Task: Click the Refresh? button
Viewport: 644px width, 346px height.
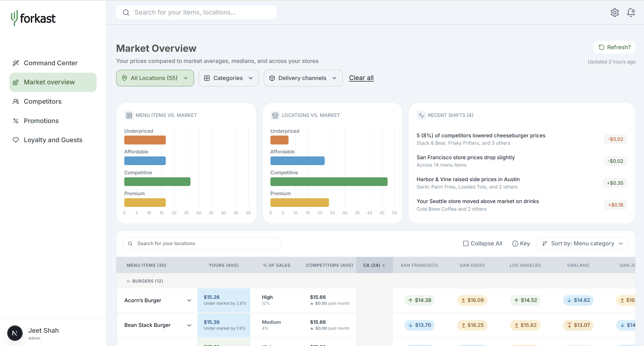Action: 614,47
